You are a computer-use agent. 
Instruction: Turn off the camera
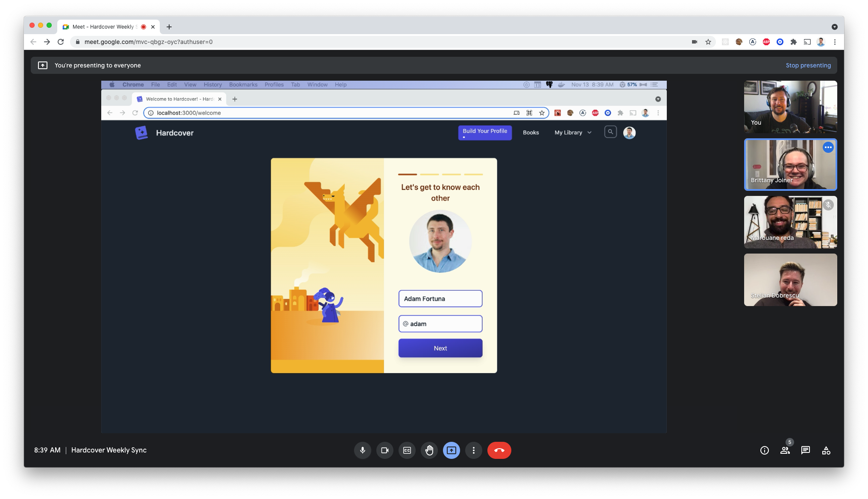(384, 450)
